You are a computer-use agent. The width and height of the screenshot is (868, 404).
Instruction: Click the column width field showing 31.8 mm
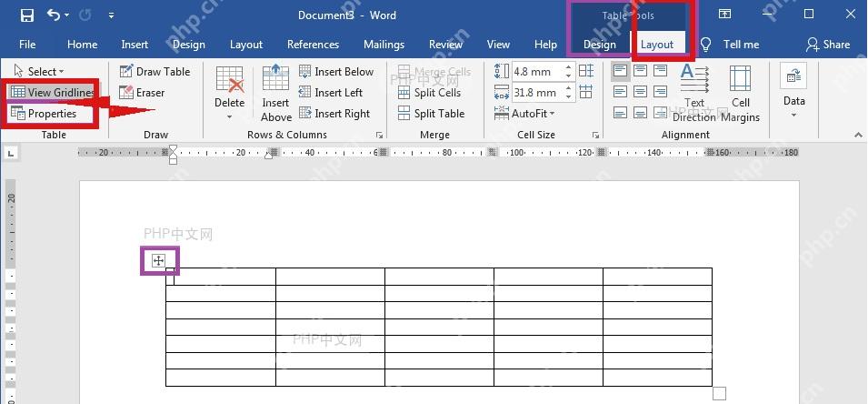(x=536, y=93)
